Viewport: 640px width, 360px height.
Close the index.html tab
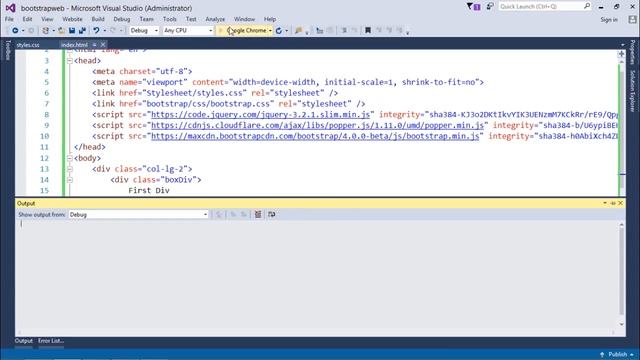coord(103,44)
